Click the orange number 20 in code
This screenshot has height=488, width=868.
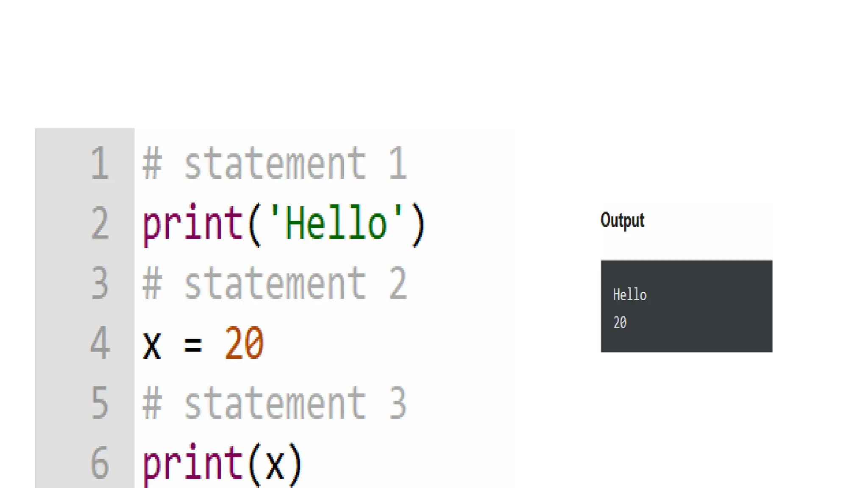click(244, 343)
